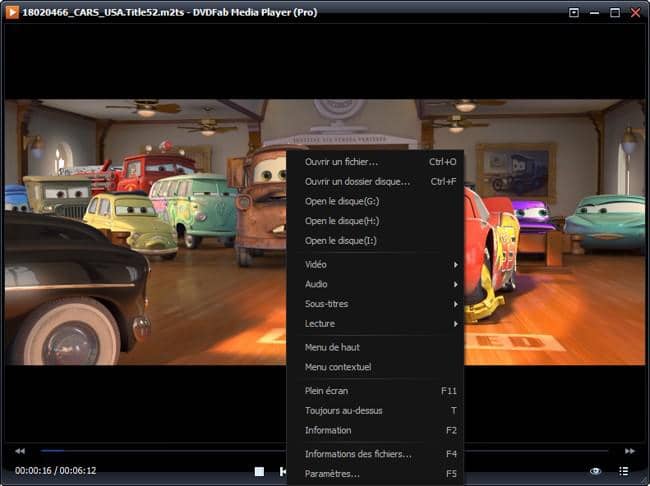The height and width of the screenshot is (486, 650).
Task: Choose "Menu contextuel" entry
Action: click(x=375, y=367)
